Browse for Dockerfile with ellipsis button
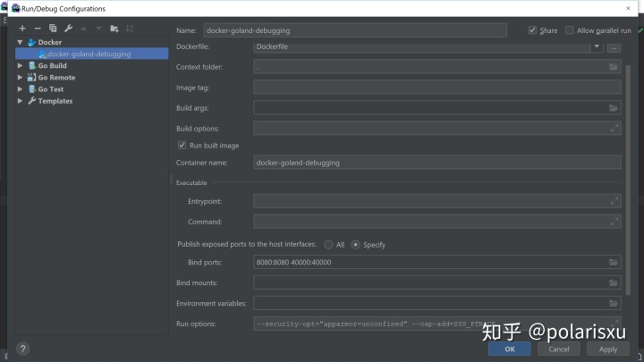644x362 pixels. pyautogui.click(x=614, y=47)
